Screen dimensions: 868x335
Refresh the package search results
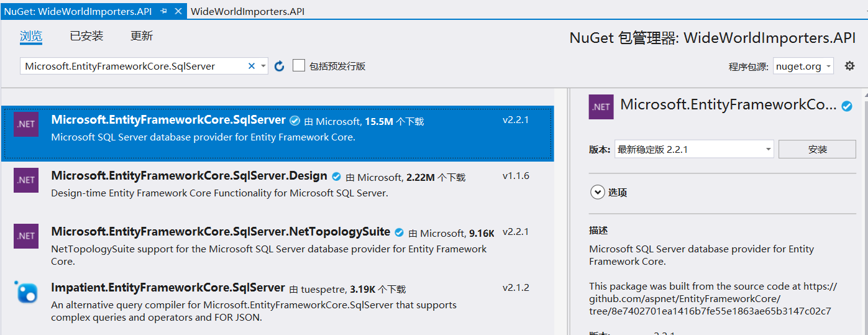[280, 66]
